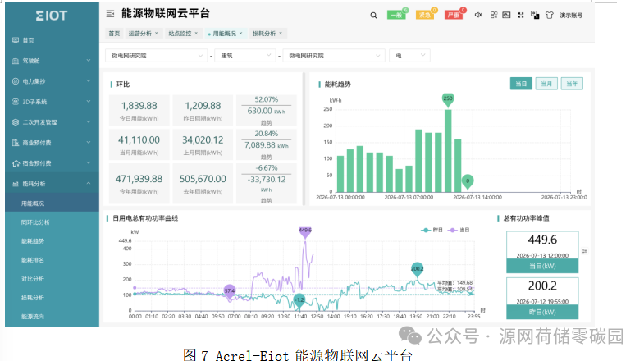Click the 449.6 当日(kW) peak card
The height and width of the screenshot is (361, 644).
coord(542,252)
